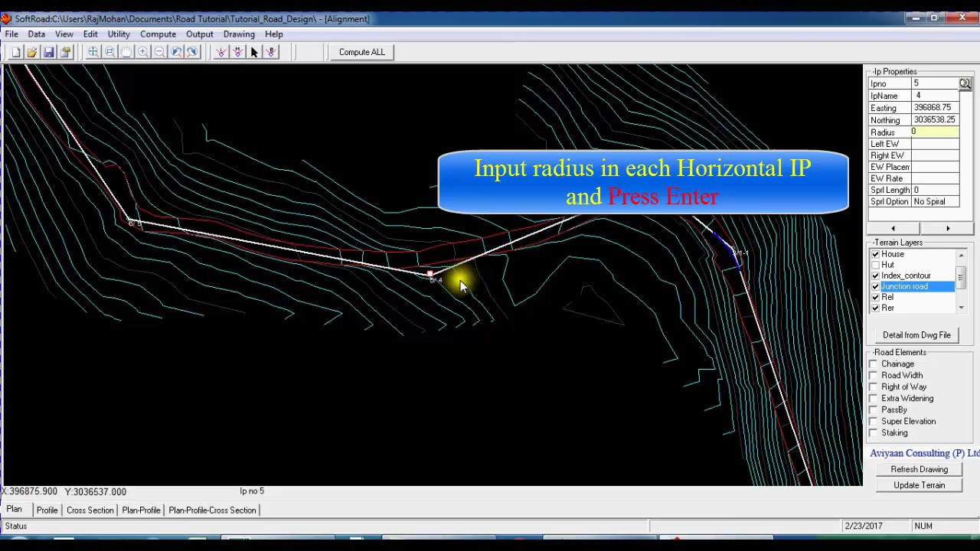Save project with floppy disk icon

(x=49, y=52)
